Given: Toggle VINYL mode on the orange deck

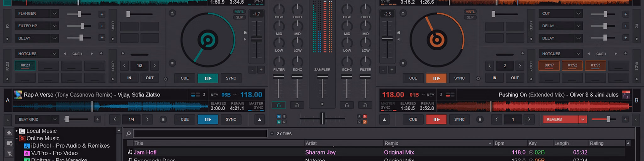Looking at the screenshot, I should (470, 12).
